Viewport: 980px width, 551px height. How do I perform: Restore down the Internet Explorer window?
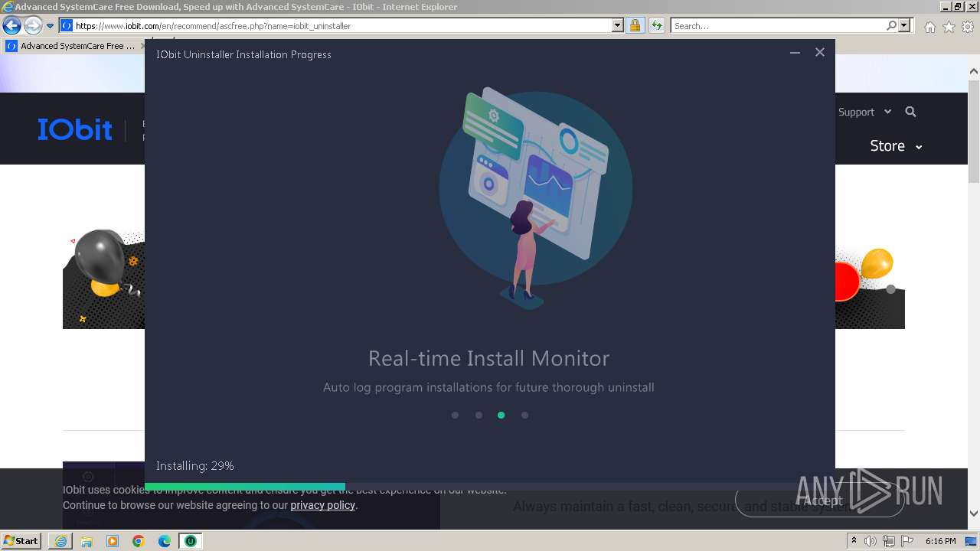(x=958, y=6)
